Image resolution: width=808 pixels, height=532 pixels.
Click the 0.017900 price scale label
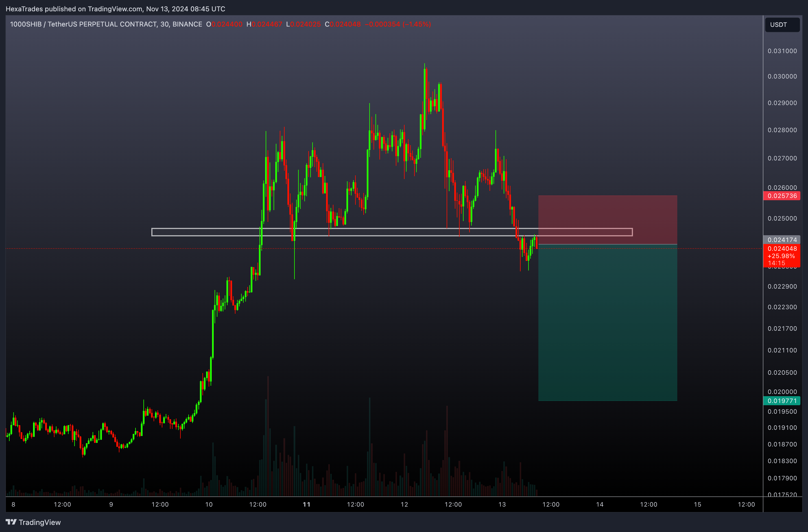point(782,478)
